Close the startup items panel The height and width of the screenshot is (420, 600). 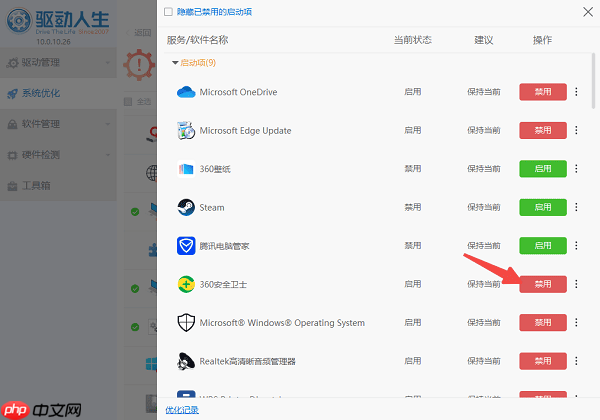(588, 12)
